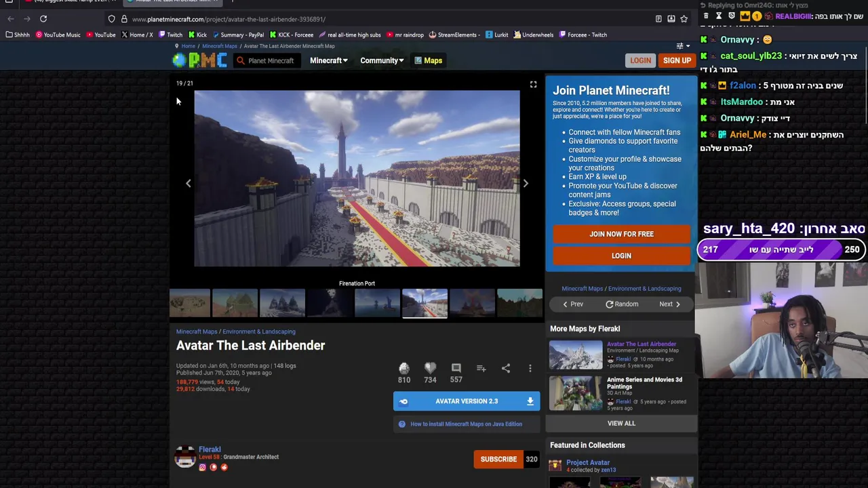Viewport: 868px width, 488px height.
Task: Open Project Avatar collection
Action: coord(588,462)
